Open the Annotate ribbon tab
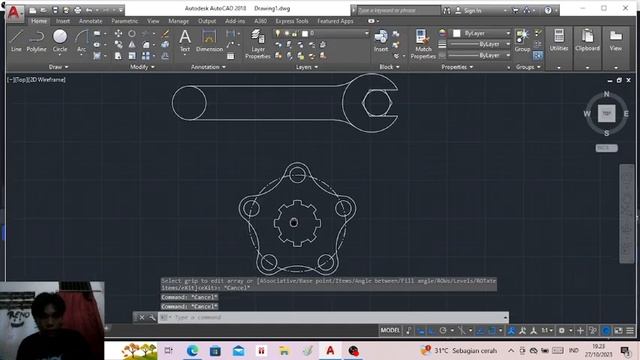Viewport: 640px width, 360px height. coord(91,21)
